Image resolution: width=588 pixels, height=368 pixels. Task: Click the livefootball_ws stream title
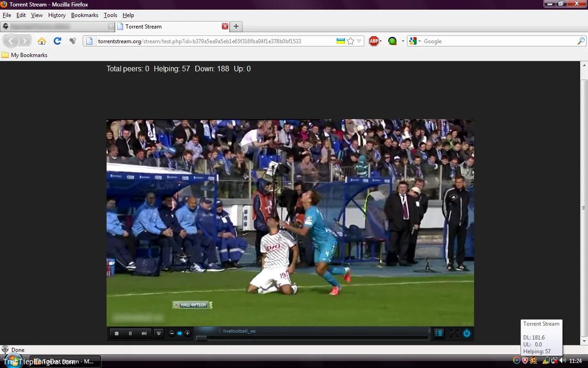[x=239, y=331]
